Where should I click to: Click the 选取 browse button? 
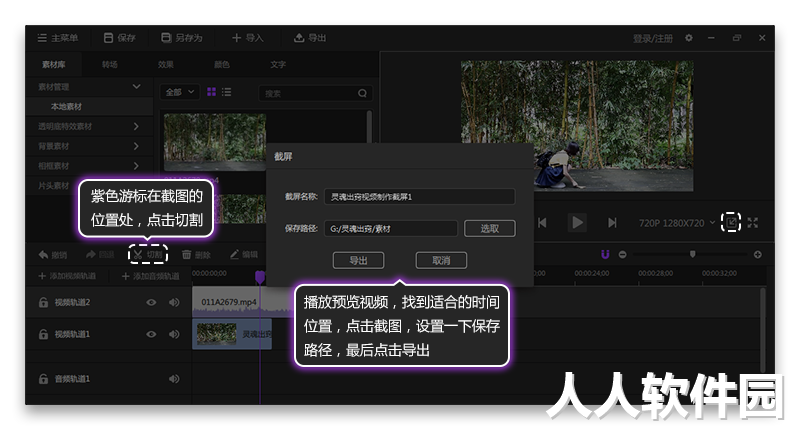(490, 229)
